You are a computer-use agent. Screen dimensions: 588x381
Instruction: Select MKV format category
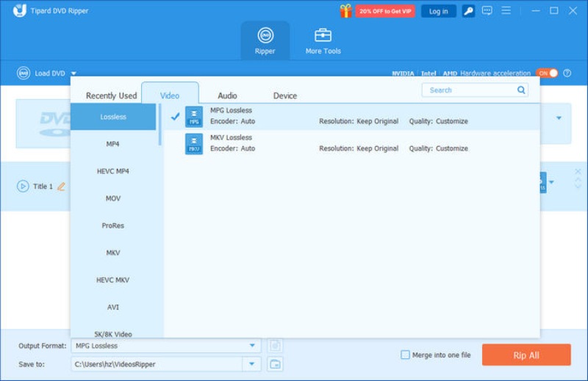point(113,253)
